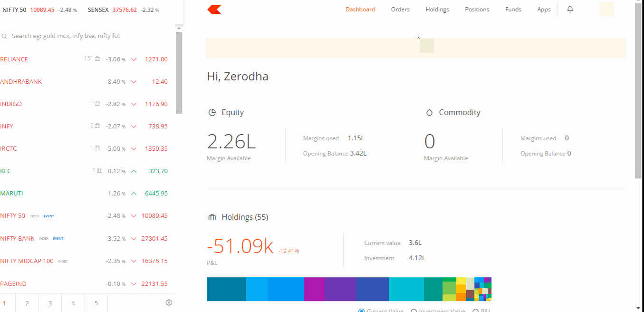Click the Holdings (55) heading

point(245,217)
